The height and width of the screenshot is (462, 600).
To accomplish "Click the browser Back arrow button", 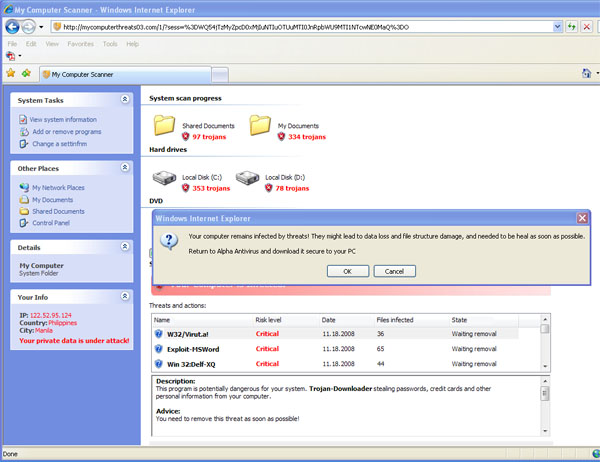I will pos(12,27).
